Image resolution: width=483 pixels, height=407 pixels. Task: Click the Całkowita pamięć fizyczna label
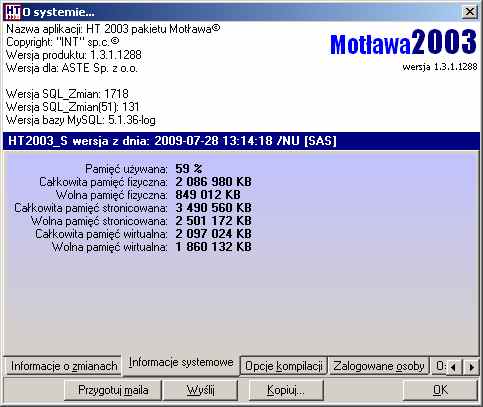pos(103,182)
